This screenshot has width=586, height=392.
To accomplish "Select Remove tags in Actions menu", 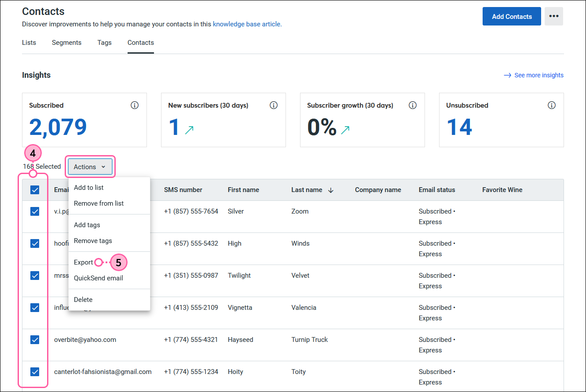I will pos(109,241).
